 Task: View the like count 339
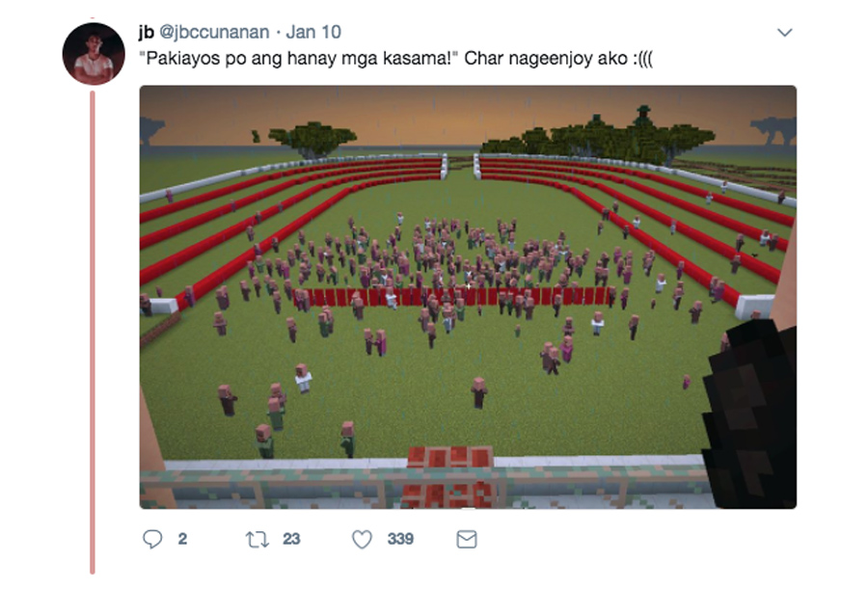(400, 539)
